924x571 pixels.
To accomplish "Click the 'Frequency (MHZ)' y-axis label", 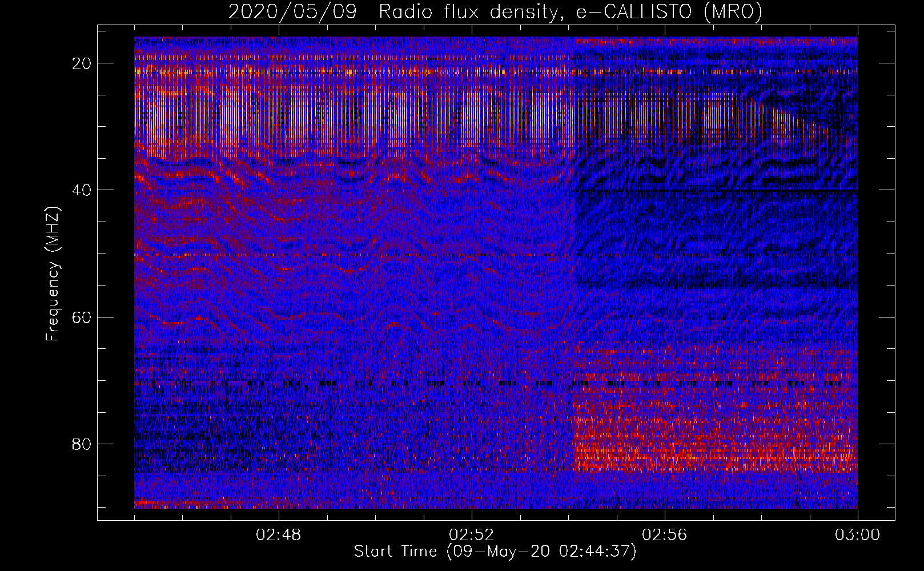I will click(53, 274).
